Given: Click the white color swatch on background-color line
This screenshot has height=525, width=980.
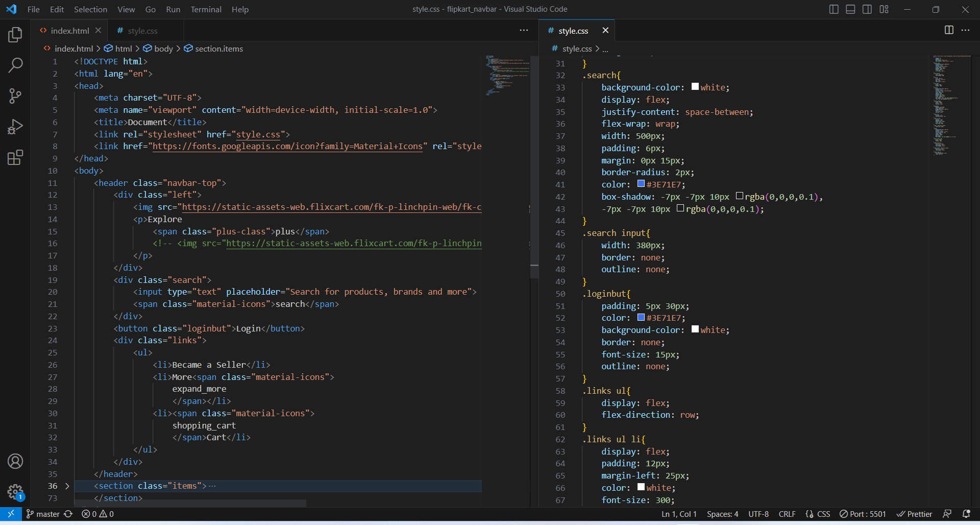Looking at the screenshot, I should (695, 87).
